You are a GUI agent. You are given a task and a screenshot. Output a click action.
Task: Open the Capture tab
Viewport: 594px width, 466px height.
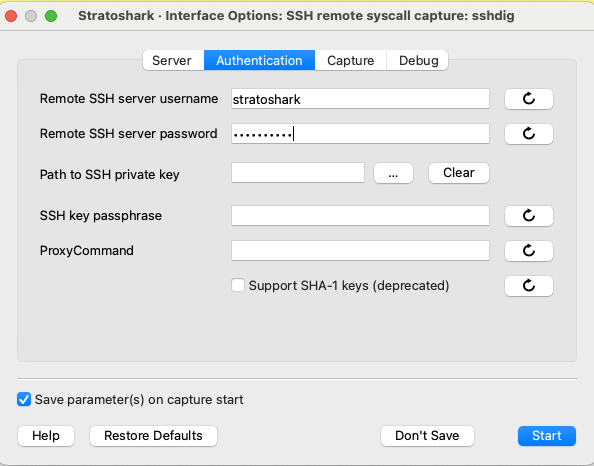[350, 60]
